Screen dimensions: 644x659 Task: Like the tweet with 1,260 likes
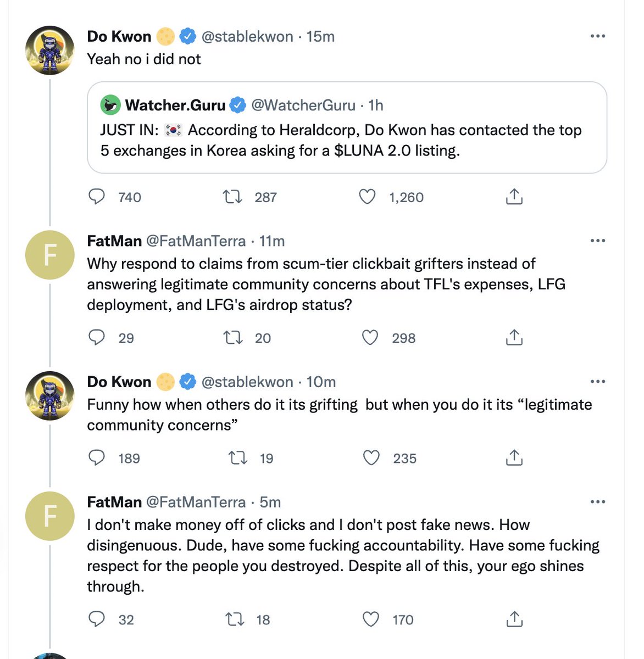click(x=367, y=197)
